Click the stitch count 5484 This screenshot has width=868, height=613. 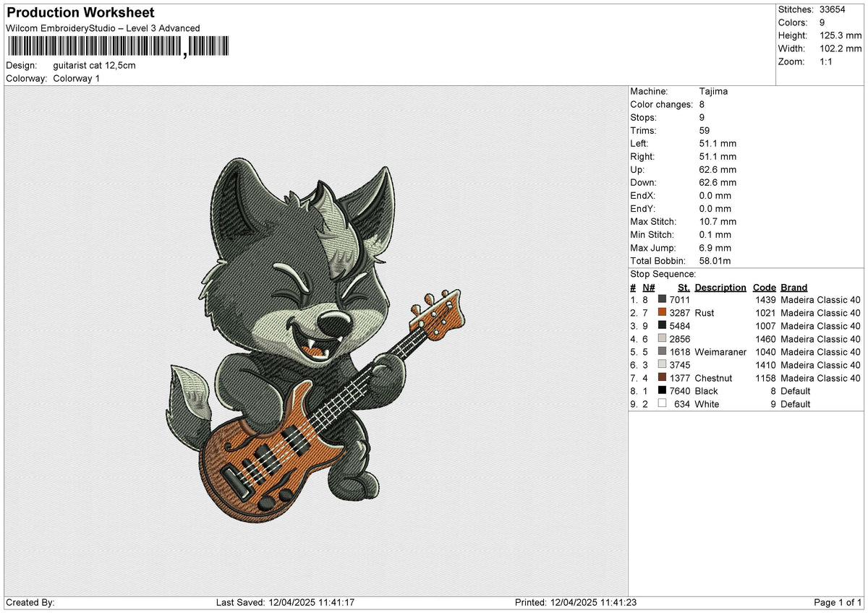pyautogui.click(x=680, y=326)
